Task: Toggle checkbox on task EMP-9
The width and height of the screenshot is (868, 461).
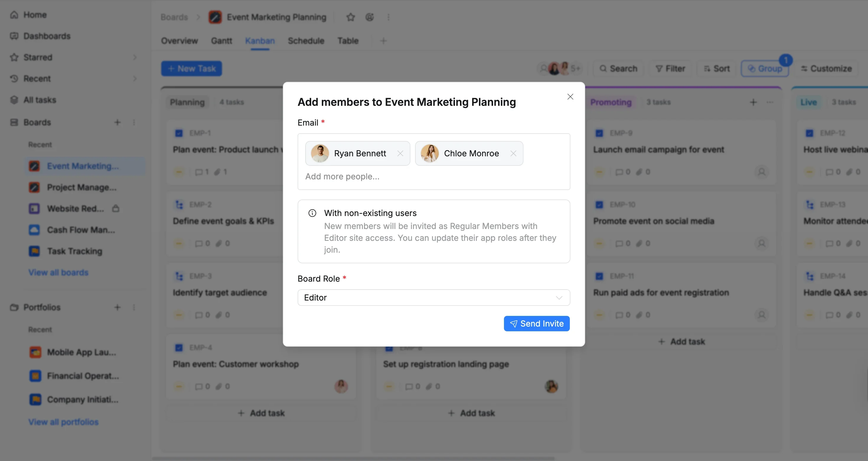Action: coord(599,133)
